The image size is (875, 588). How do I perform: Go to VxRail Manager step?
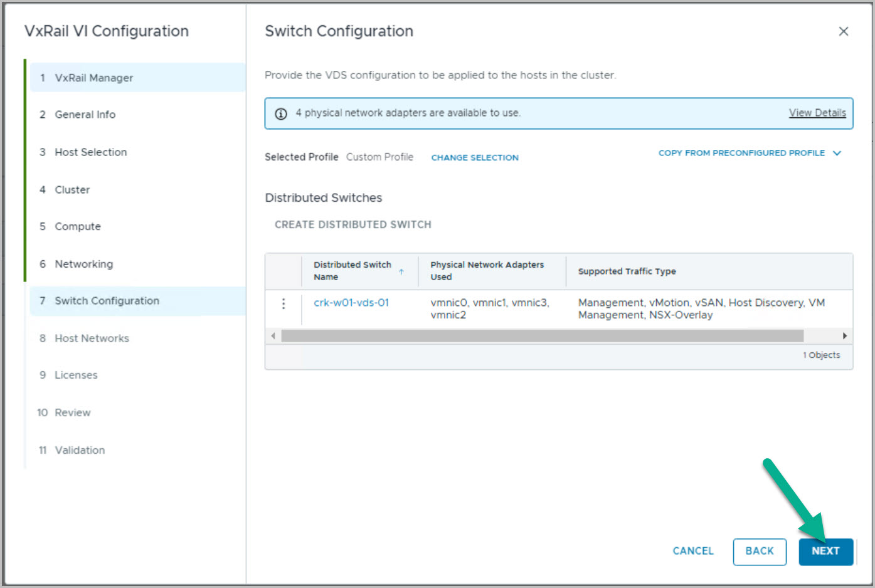tap(93, 78)
